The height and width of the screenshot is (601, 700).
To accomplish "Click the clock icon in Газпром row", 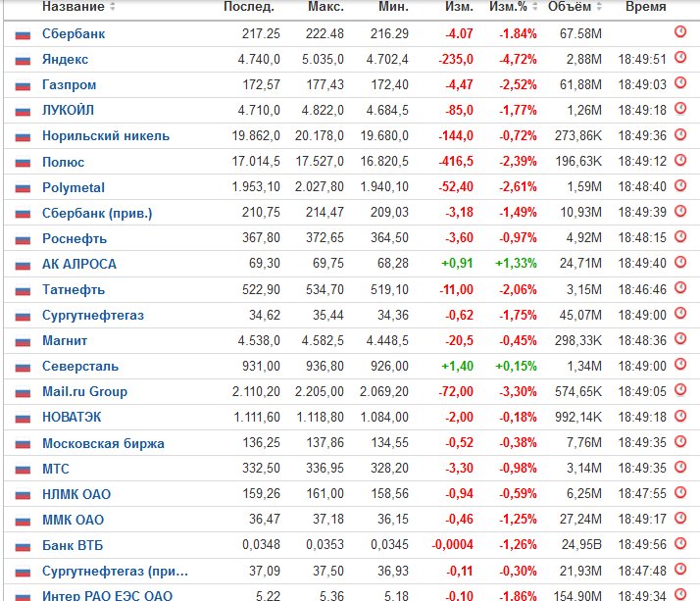I will (x=680, y=82).
